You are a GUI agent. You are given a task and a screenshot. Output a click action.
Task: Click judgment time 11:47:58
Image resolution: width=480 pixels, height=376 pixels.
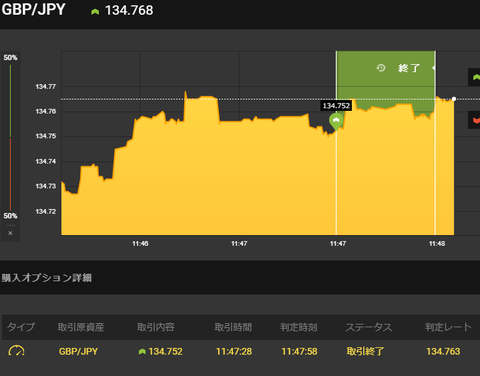[299, 351]
